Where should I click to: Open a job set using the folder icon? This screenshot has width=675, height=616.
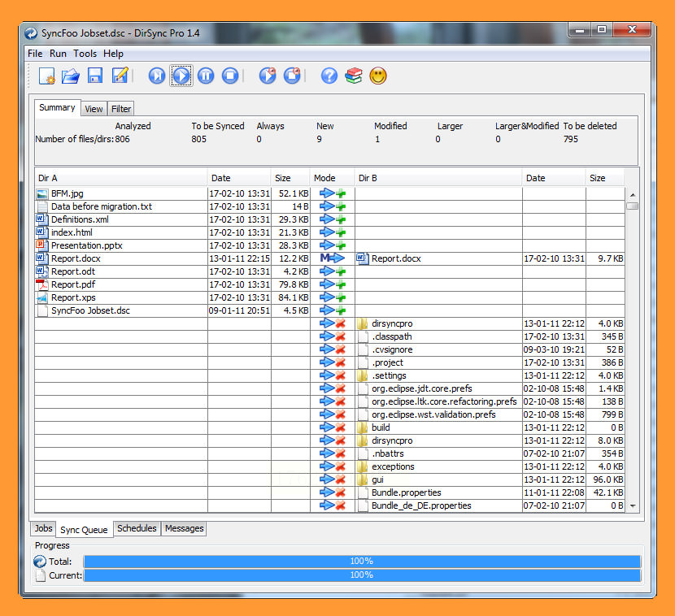pyautogui.click(x=71, y=76)
